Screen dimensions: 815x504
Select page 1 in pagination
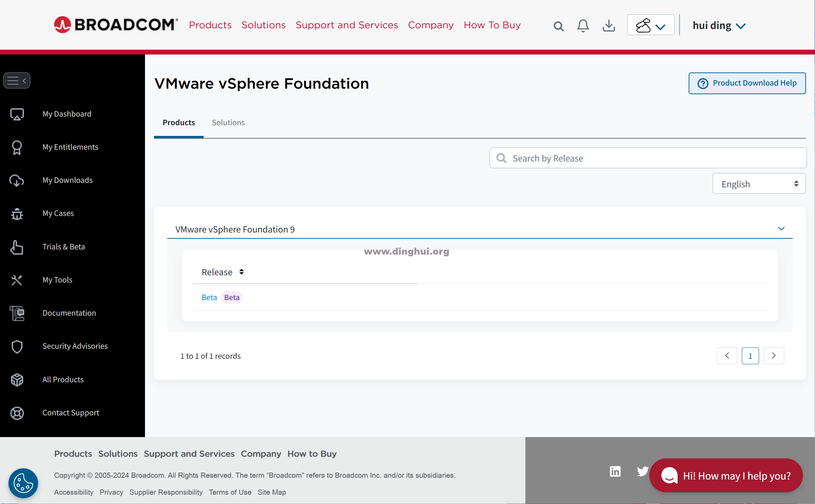pos(750,356)
